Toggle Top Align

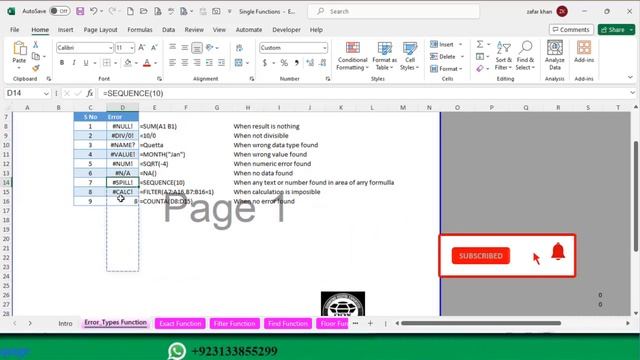coord(172,48)
